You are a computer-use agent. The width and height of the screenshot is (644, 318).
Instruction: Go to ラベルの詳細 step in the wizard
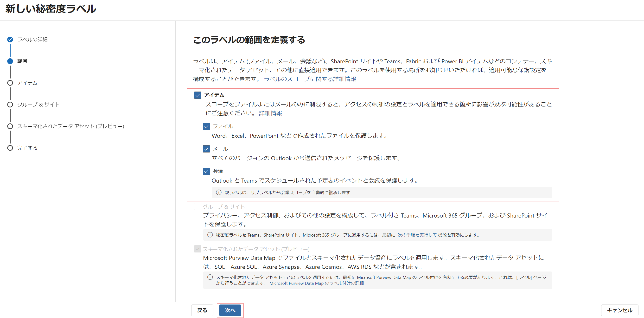pyautogui.click(x=32, y=39)
